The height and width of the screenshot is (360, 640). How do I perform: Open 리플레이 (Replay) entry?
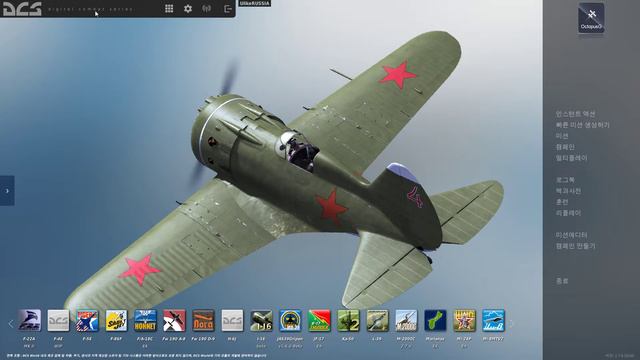point(568,213)
